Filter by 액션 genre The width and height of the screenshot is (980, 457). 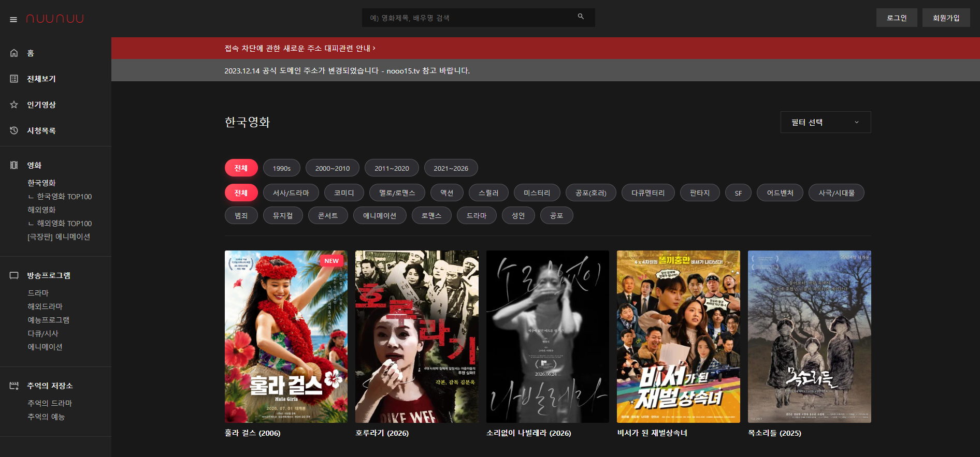pyautogui.click(x=447, y=193)
